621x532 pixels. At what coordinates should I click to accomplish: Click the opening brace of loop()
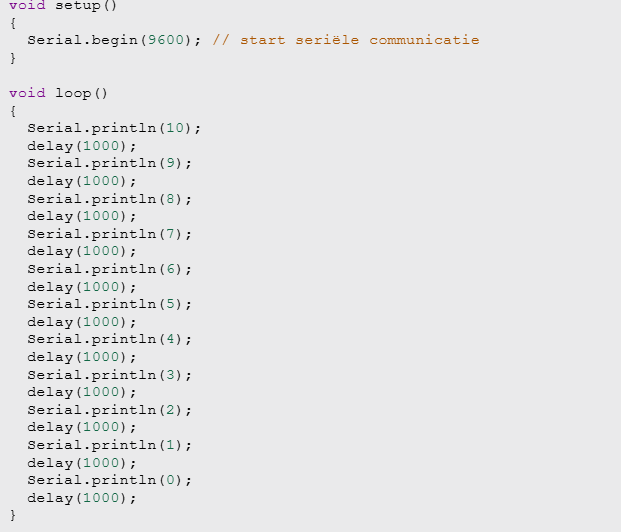click(x=13, y=111)
